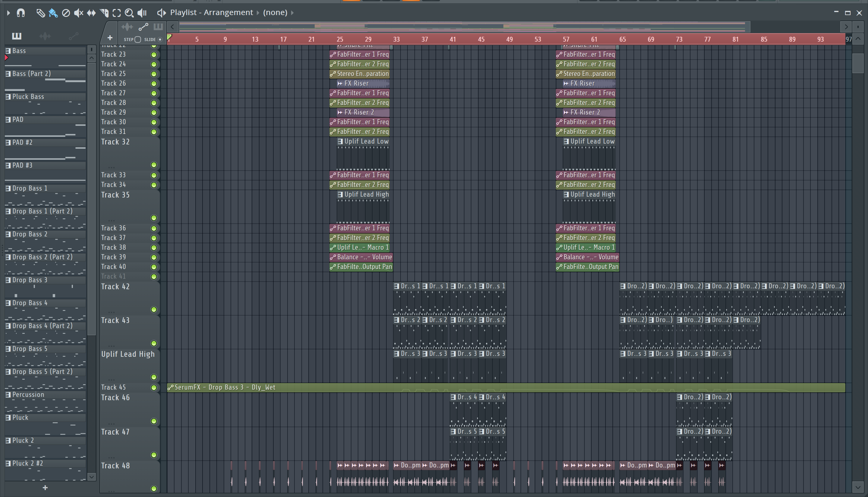Click picker panel scroll down arrow
Viewport: 868px width, 497px height.
click(x=91, y=476)
